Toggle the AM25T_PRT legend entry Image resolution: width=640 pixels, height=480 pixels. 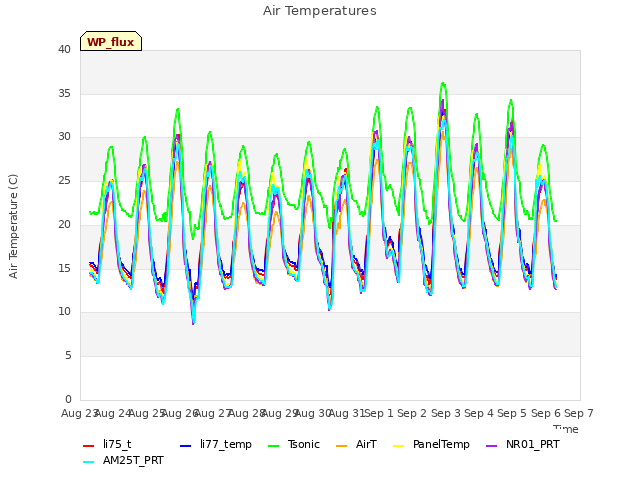(123, 461)
